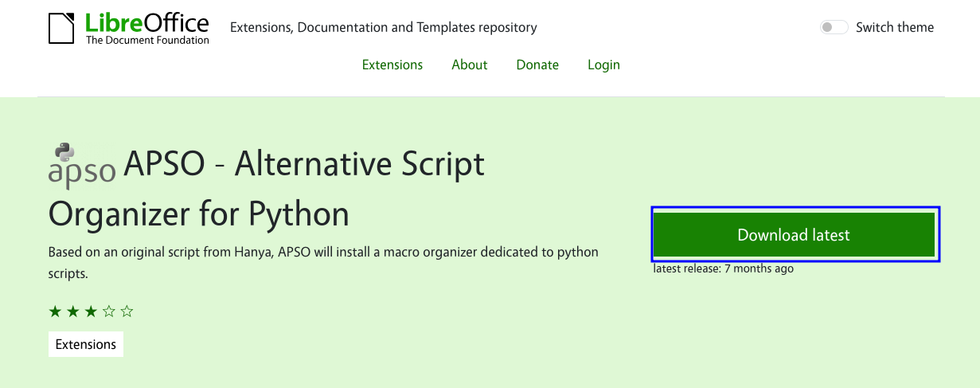Screen dimensions: 980x388
Task: Open the Login page
Action: [x=603, y=65]
